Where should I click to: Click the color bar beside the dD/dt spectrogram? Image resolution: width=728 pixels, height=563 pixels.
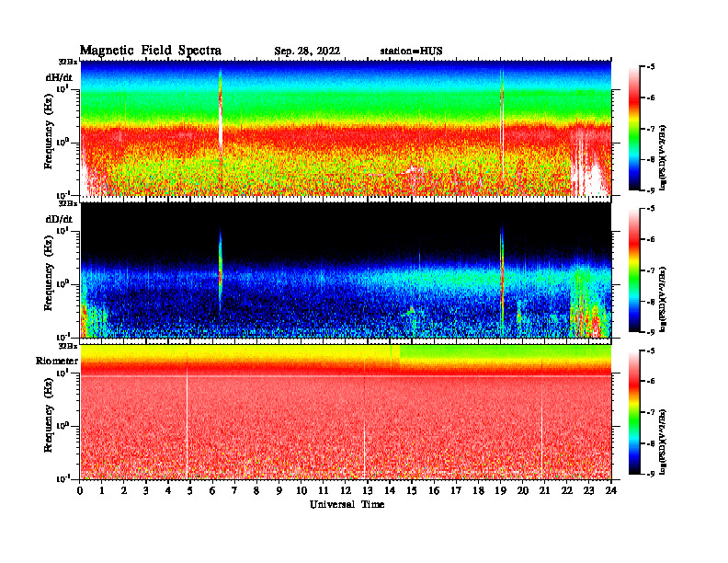pyautogui.click(x=634, y=270)
